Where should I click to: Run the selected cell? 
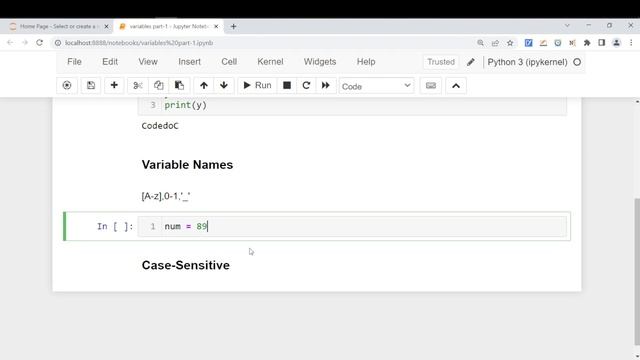tap(257, 86)
